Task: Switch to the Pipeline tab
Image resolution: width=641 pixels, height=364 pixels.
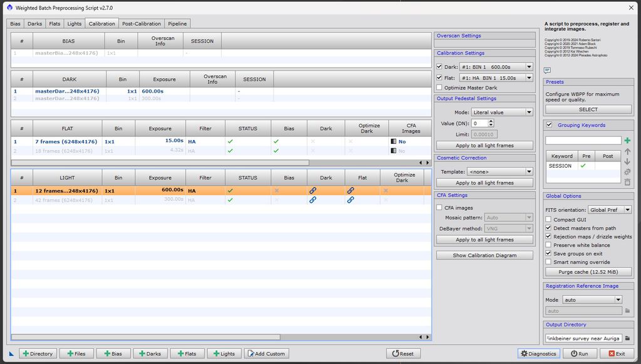Action: [177, 24]
